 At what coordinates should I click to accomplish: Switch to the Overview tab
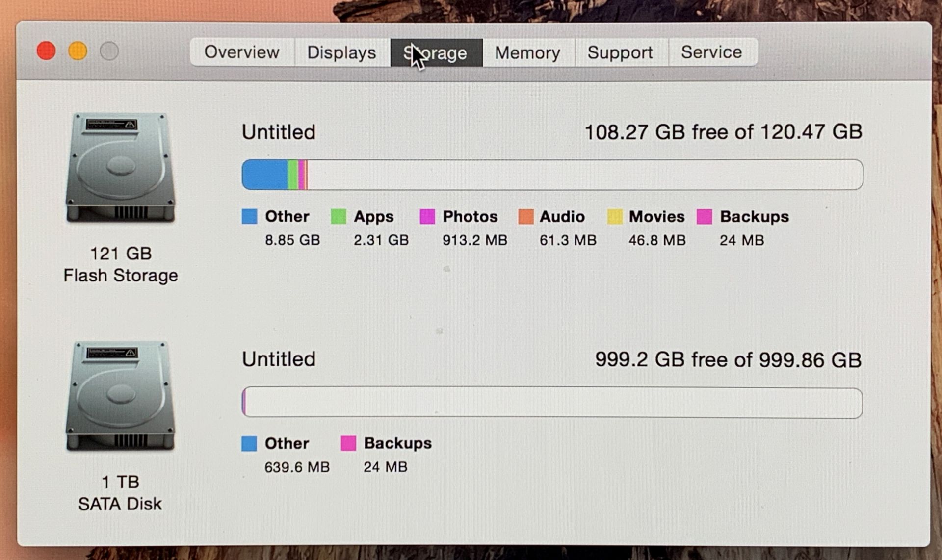pyautogui.click(x=242, y=52)
